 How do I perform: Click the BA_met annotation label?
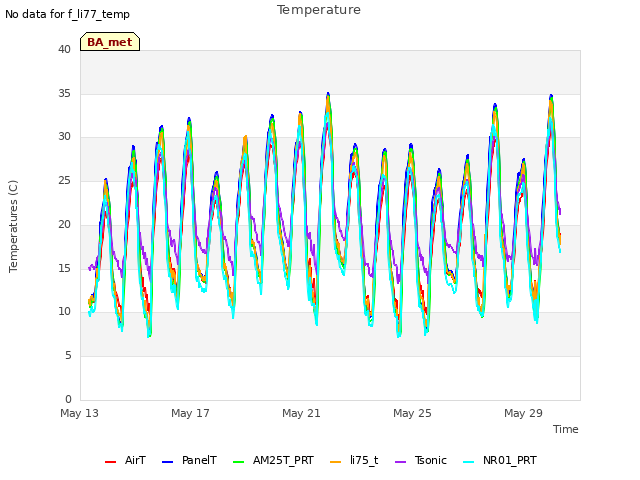pos(110,42)
